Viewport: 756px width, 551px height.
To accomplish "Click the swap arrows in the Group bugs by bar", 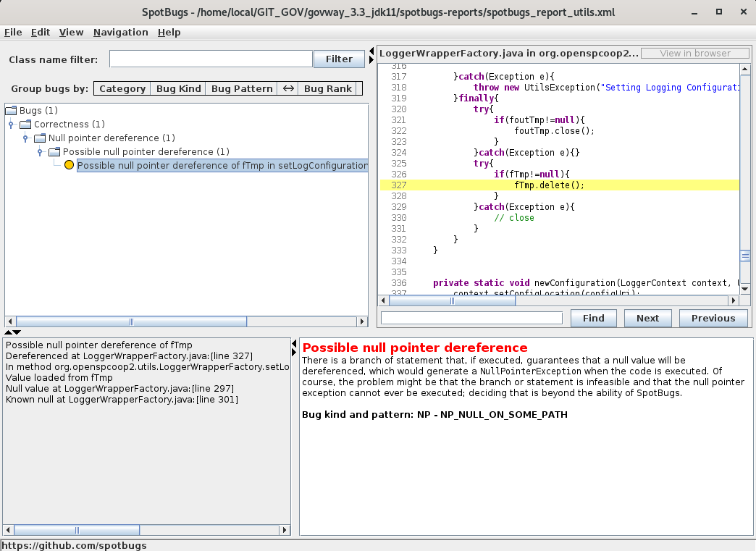I will 287,89.
